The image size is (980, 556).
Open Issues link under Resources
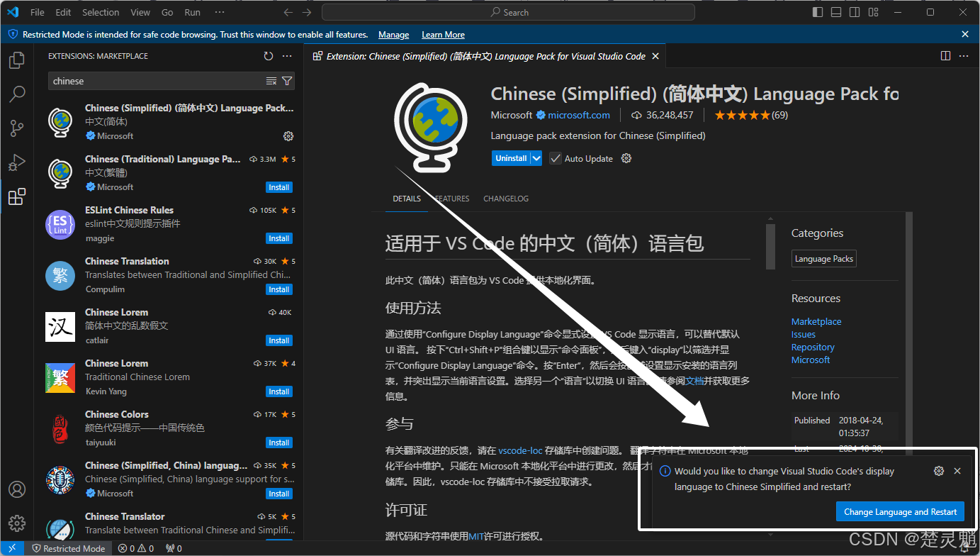coord(804,335)
